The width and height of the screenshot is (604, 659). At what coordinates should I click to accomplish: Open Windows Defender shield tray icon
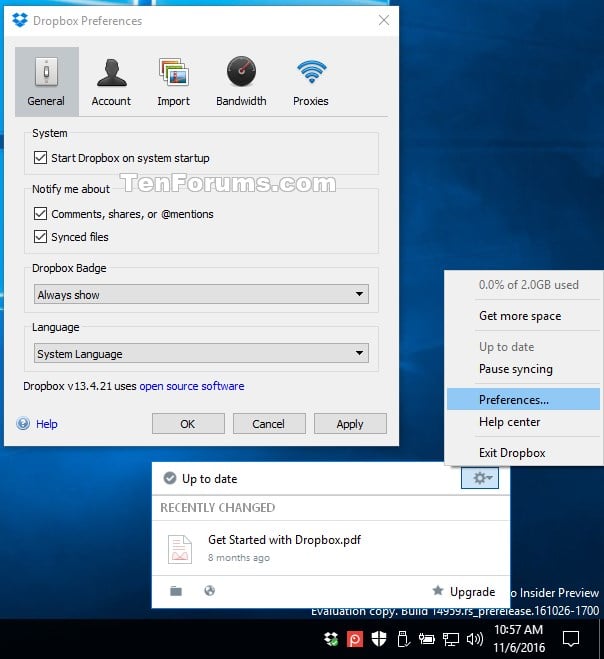[x=379, y=638]
